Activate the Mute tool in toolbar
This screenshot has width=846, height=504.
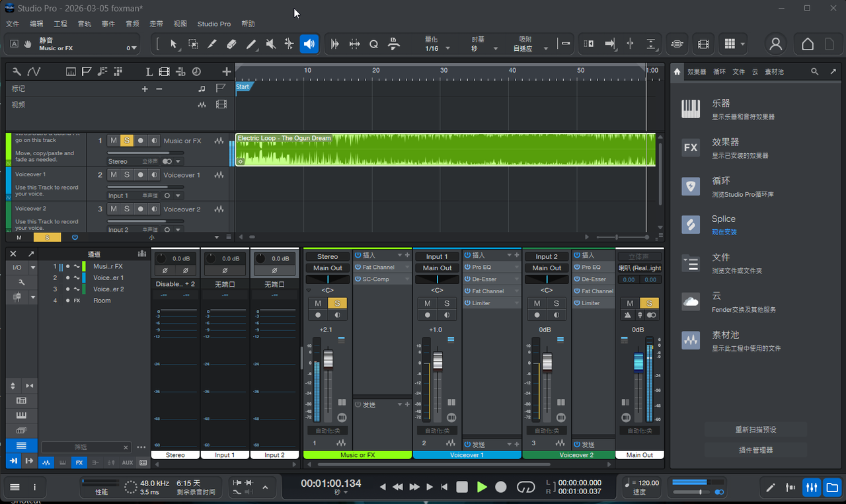click(270, 44)
